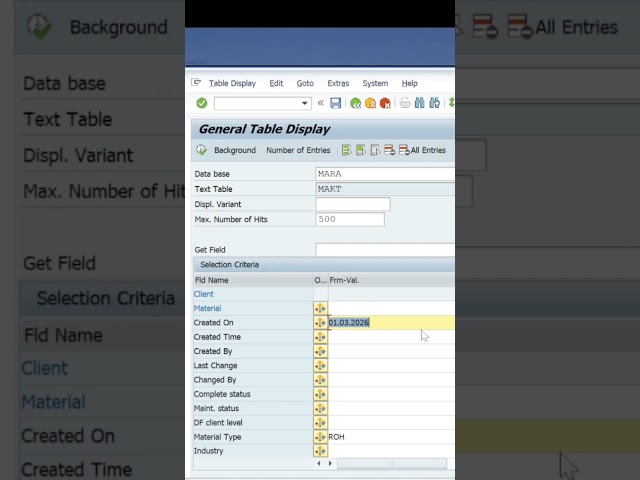Open the Help menu
640x480 pixels.
coord(409,83)
